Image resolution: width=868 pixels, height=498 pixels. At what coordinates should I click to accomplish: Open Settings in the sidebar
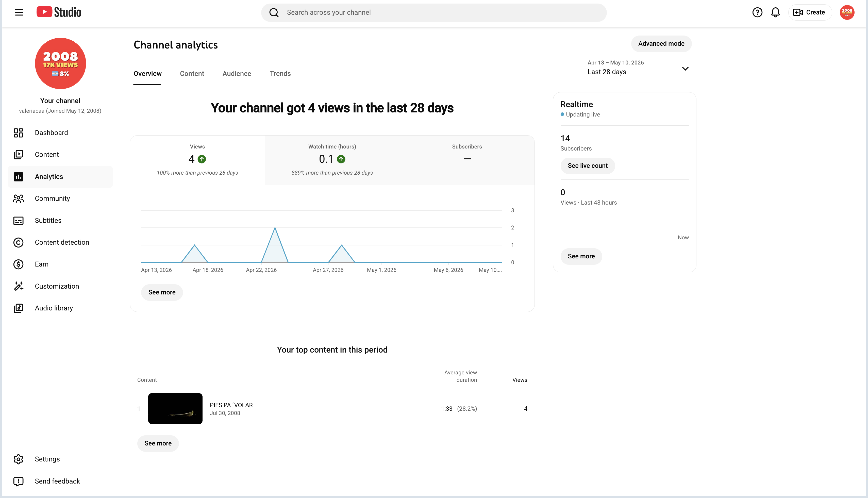[60, 459]
